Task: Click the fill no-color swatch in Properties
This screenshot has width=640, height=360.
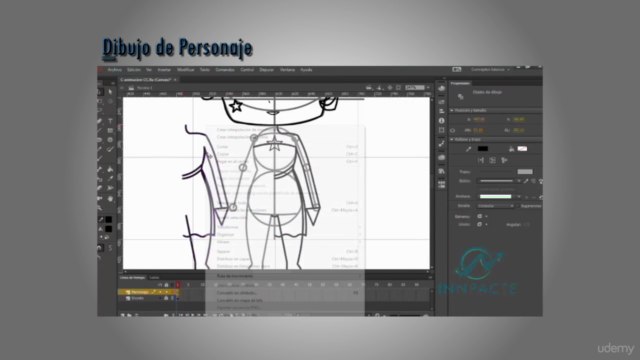Action: pos(522,149)
